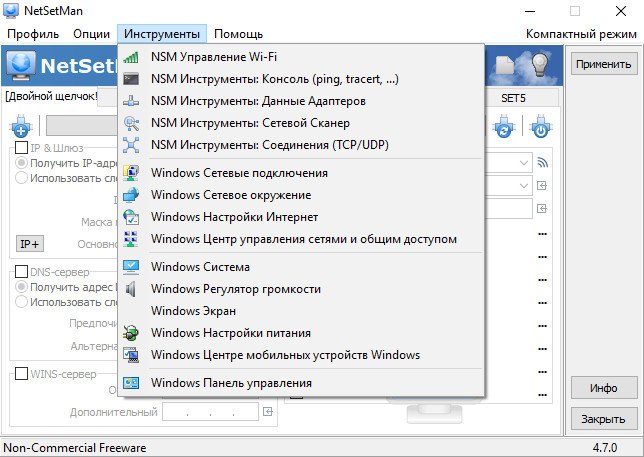Choose Windows Экран menu entry
The width and height of the screenshot is (644, 457).
(x=301, y=311)
